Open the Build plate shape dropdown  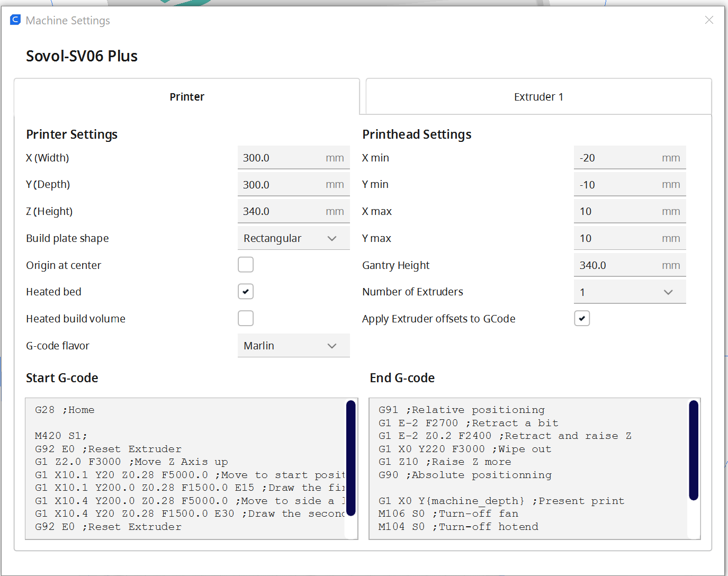coord(293,238)
